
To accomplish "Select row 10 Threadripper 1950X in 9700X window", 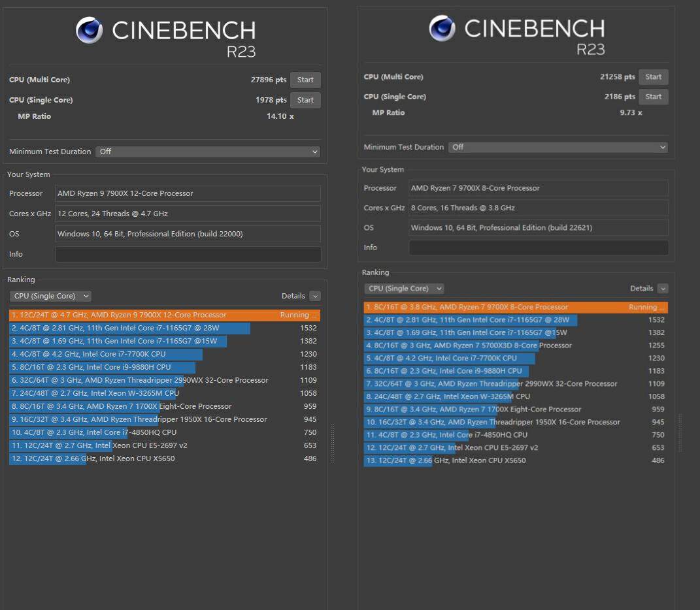I will (516, 422).
